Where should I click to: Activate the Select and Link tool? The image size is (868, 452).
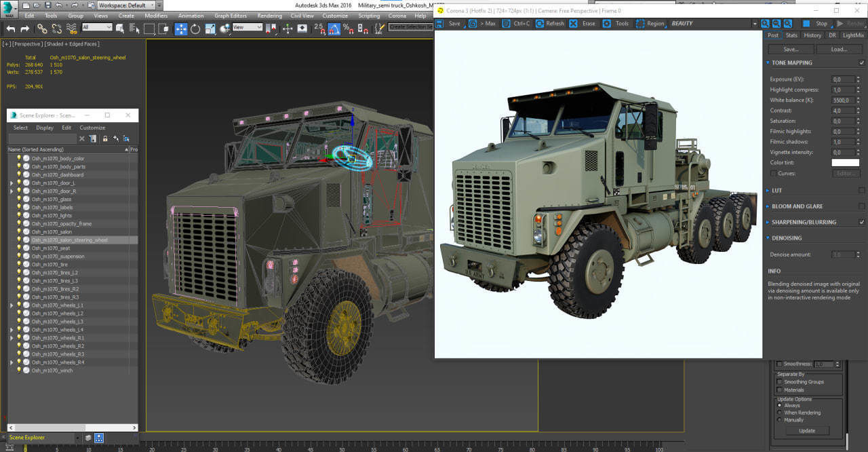point(42,29)
